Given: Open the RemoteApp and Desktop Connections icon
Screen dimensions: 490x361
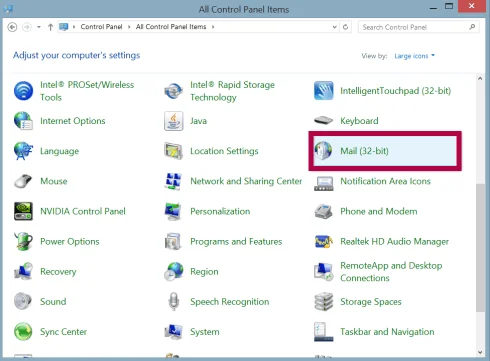Looking at the screenshot, I should tap(323, 271).
